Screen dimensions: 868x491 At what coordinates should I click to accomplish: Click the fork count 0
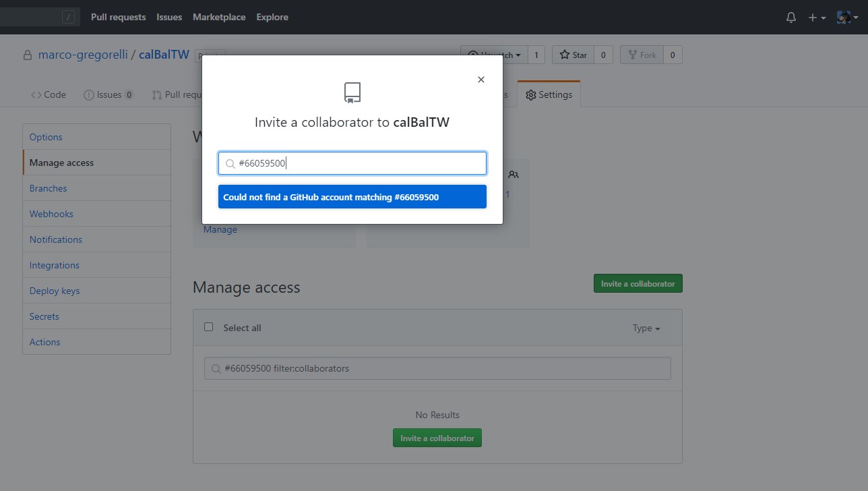point(673,55)
